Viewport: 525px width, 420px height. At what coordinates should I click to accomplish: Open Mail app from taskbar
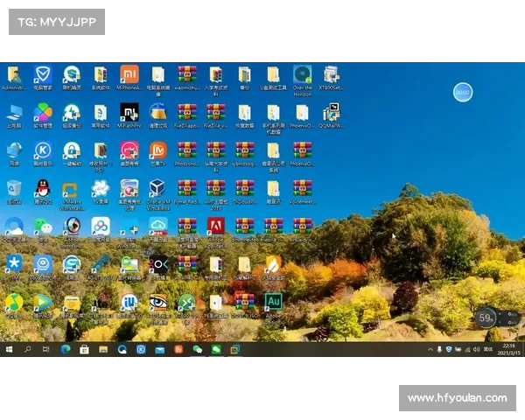tap(160, 350)
